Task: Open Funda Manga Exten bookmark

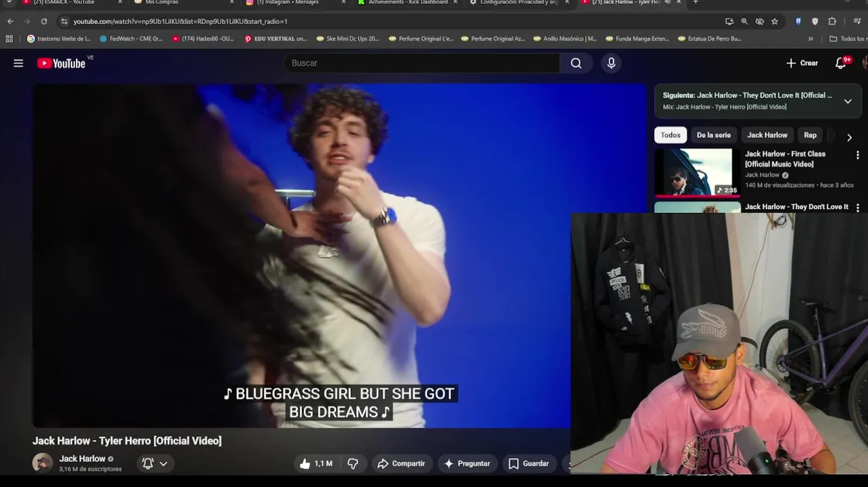Action: click(x=637, y=39)
